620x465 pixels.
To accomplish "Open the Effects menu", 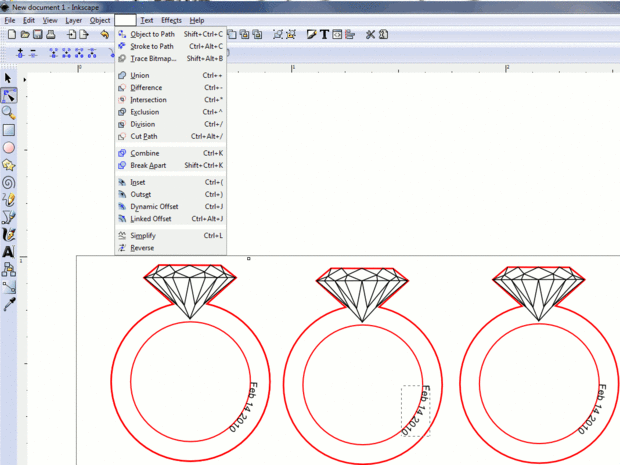I will (x=171, y=20).
